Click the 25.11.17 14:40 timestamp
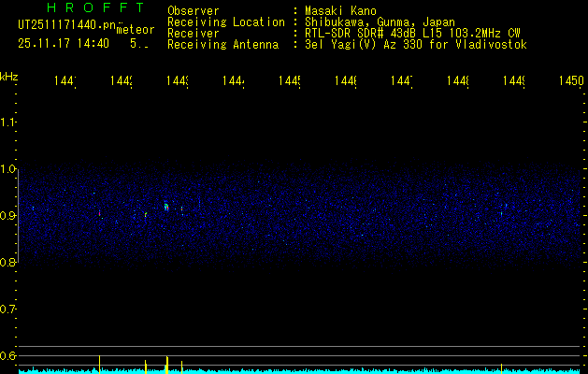The height and width of the screenshot is (374, 588). coord(64,43)
